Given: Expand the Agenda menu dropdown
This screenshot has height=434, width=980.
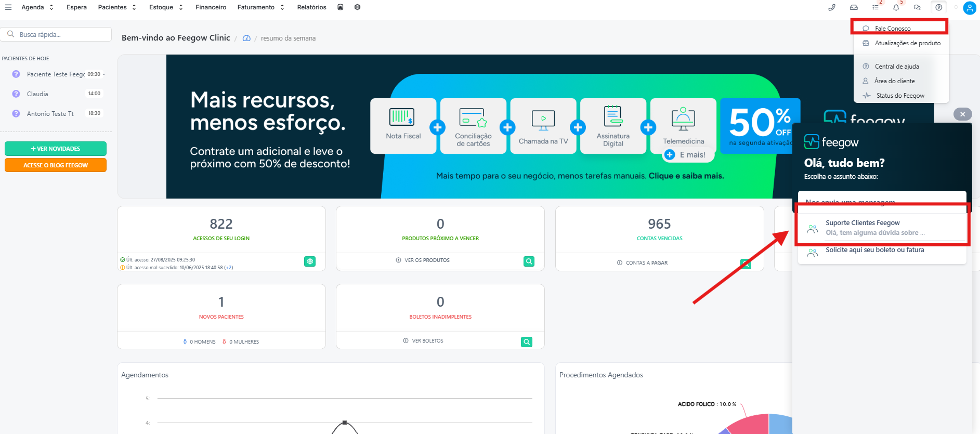Looking at the screenshot, I should tap(37, 7).
